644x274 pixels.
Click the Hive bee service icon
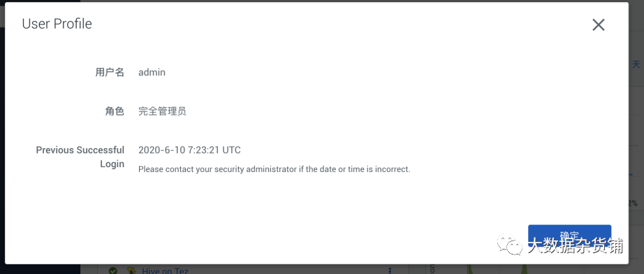click(131, 271)
